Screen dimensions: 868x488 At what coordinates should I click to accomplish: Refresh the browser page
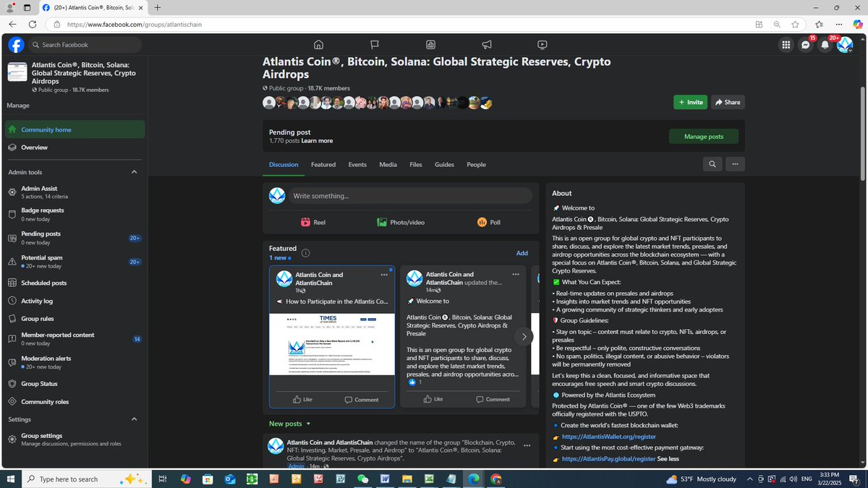[33, 24]
